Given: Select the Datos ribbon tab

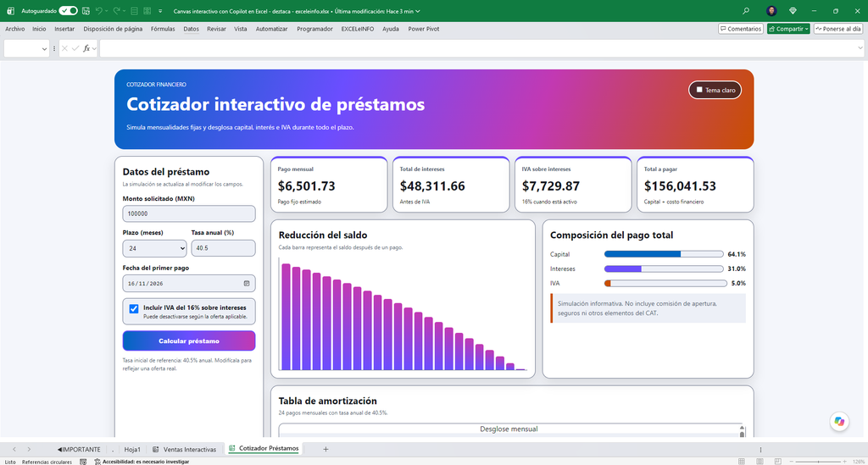Looking at the screenshot, I should [x=191, y=29].
